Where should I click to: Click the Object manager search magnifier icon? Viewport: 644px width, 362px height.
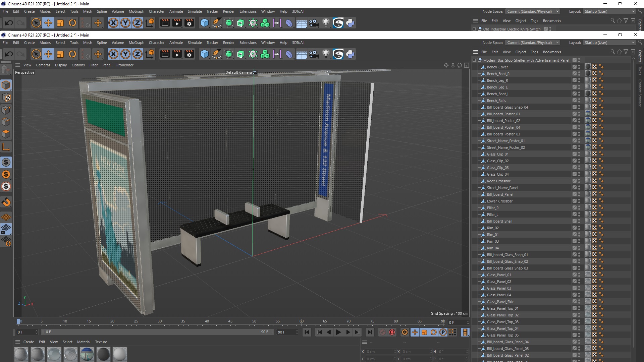[612, 52]
